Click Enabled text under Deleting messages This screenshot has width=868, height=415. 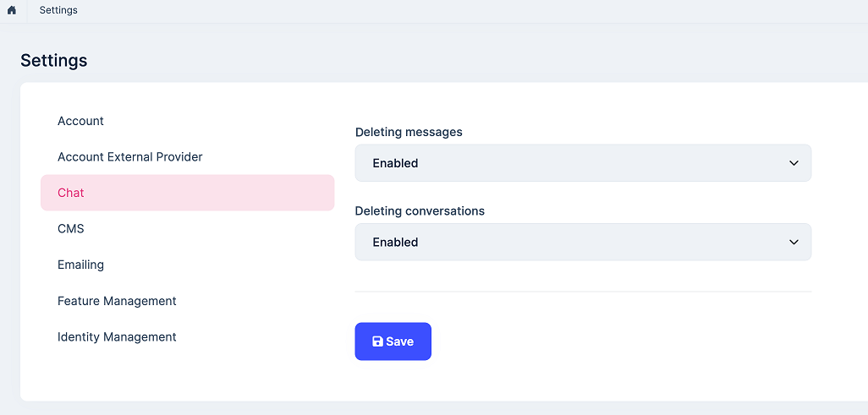(395, 163)
